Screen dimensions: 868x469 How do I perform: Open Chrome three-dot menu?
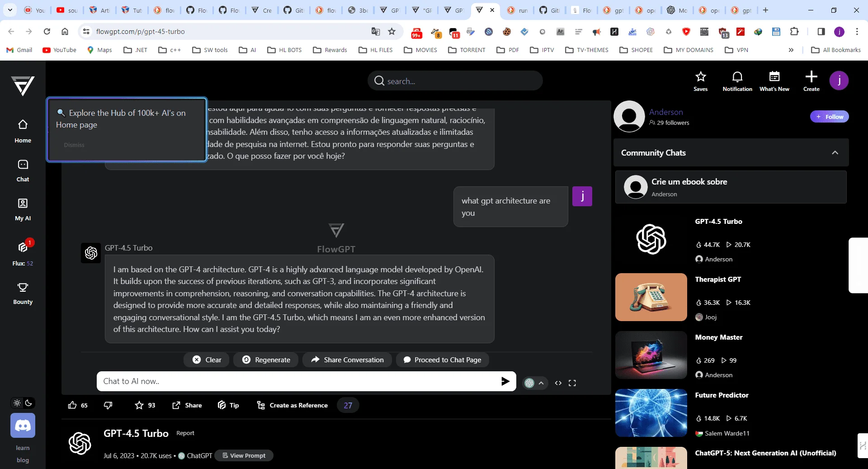coord(857,31)
